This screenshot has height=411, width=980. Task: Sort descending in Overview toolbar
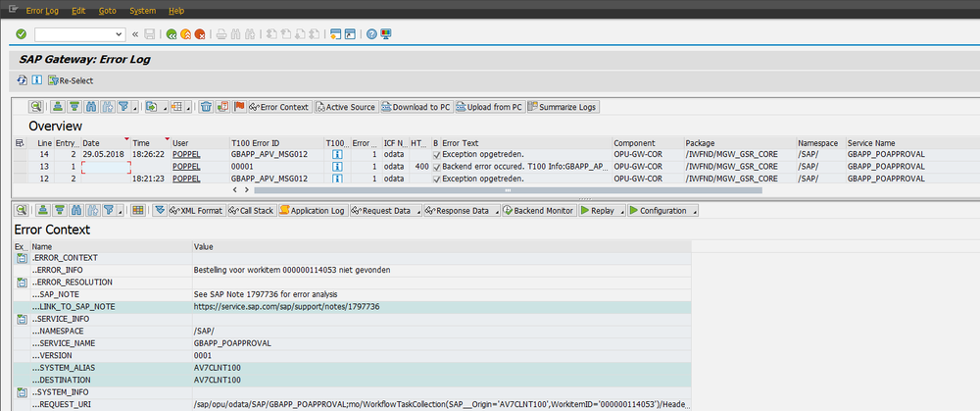pyautogui.click(x=73, y=107)
